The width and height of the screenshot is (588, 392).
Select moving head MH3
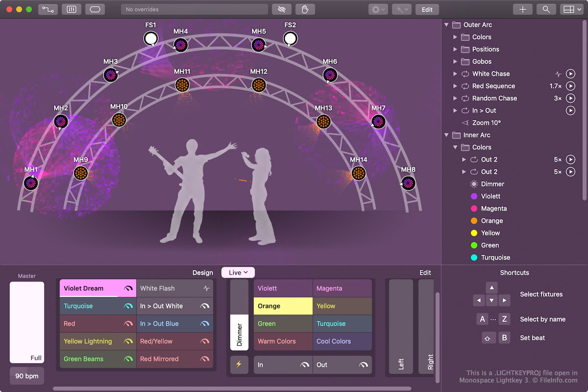(x=111, y=75)
